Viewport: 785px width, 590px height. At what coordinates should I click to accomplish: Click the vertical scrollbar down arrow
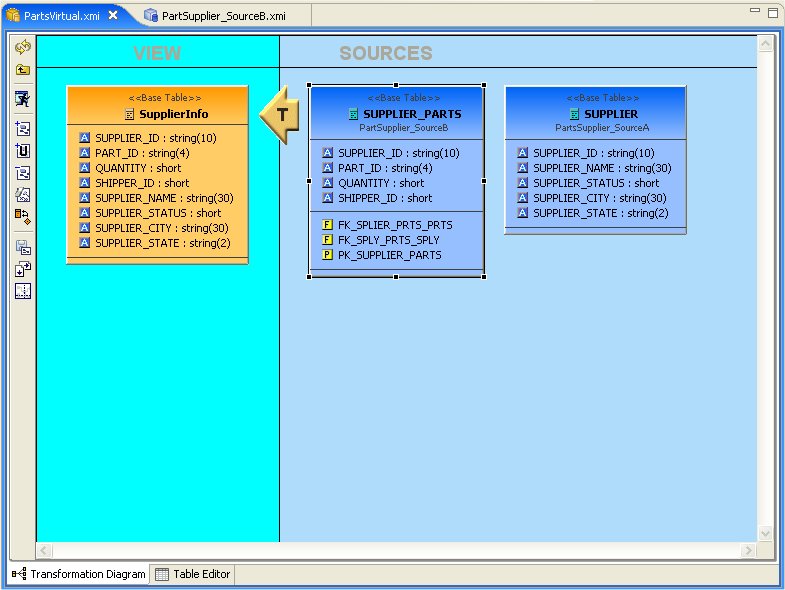765,533
